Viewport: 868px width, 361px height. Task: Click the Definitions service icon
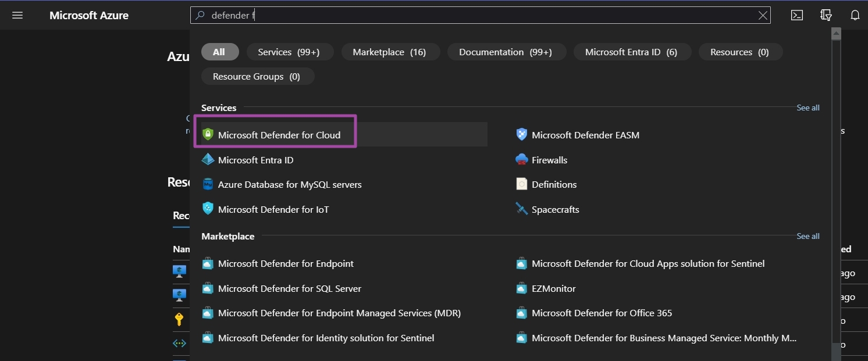tap(522, 184)
